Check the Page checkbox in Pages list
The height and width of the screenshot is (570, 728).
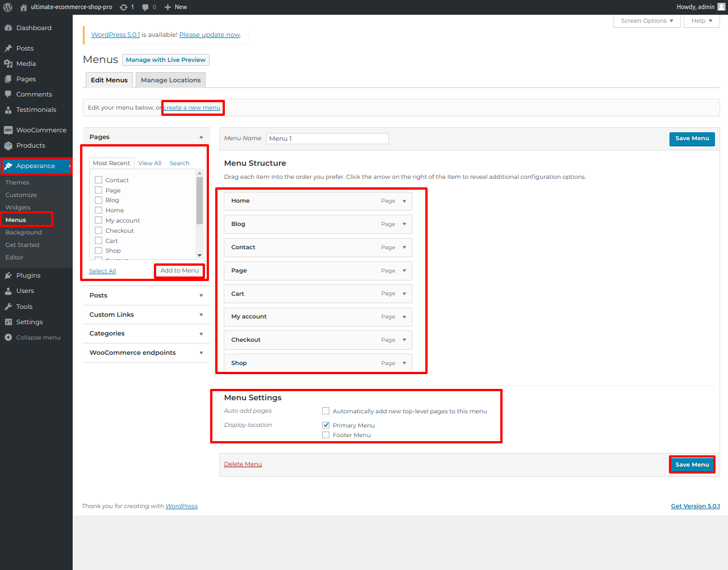[98, 190]
